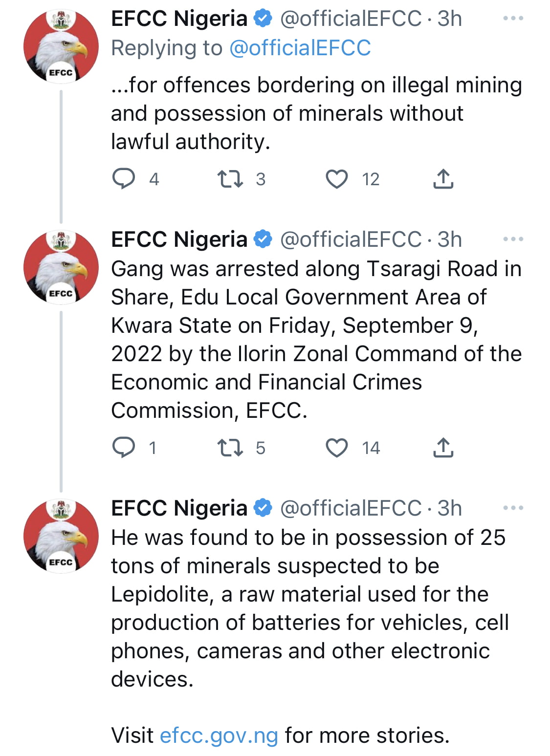Open EFCC avatar on Lepidolite tweet
The image size is (550, 756).
click(x=61, y=536)
